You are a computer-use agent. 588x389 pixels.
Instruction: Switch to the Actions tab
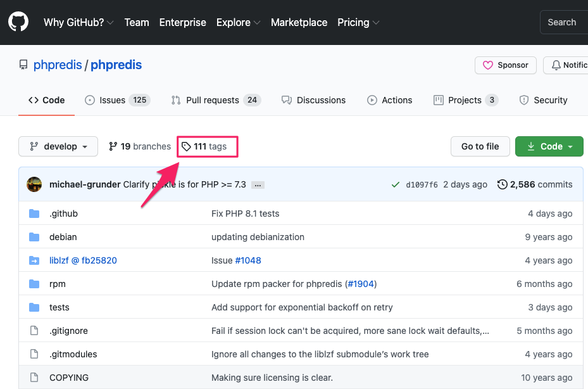pyautogui.click(x=389, y=100)
